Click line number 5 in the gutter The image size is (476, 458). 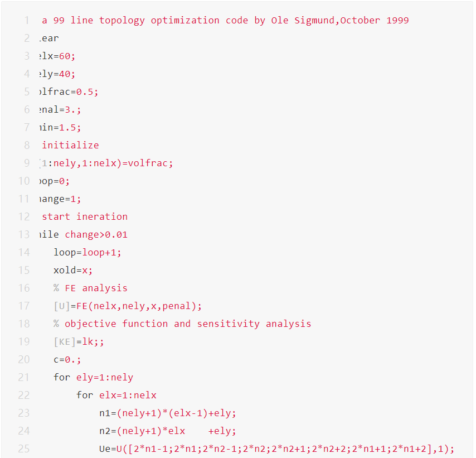tap(26, 92)
